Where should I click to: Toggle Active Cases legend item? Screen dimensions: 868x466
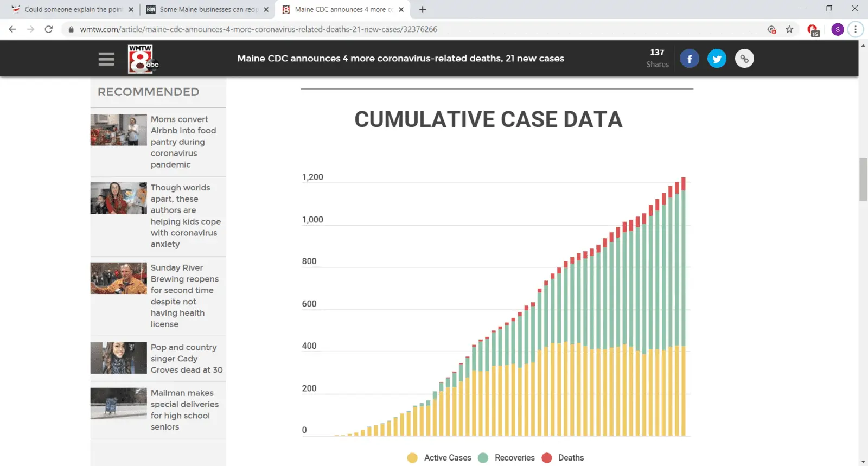440,458
